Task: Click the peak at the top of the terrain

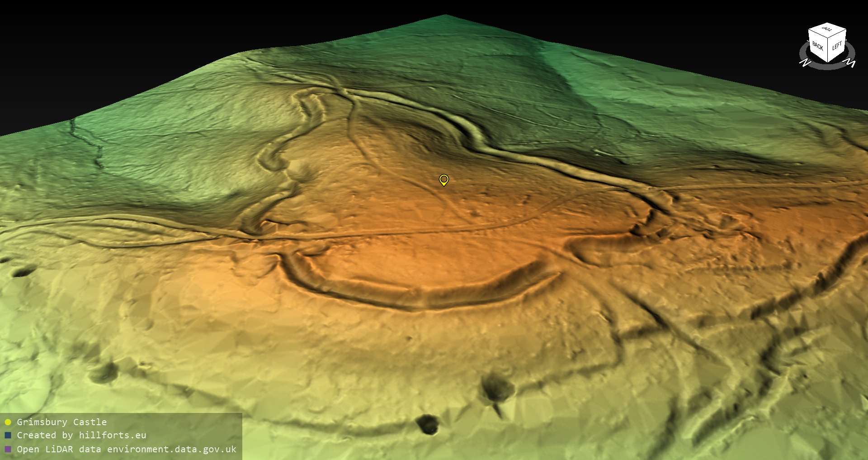Action: click(445, 16)
